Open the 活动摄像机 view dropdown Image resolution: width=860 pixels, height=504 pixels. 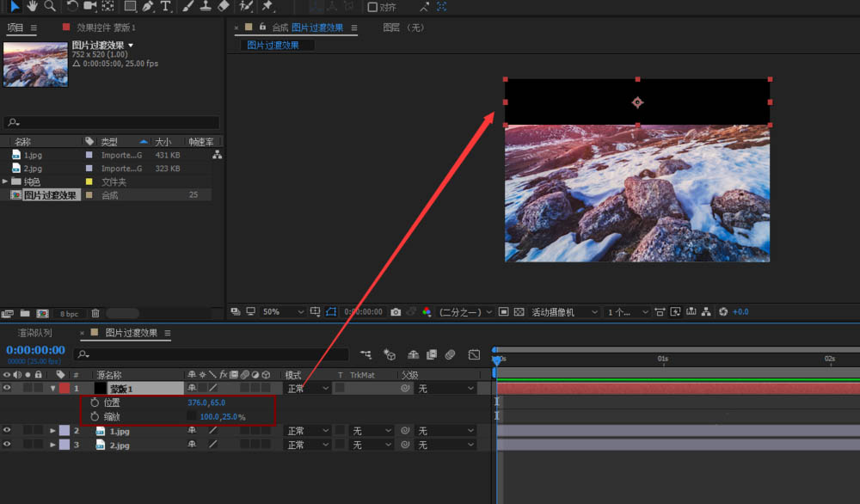click(564, 312)
